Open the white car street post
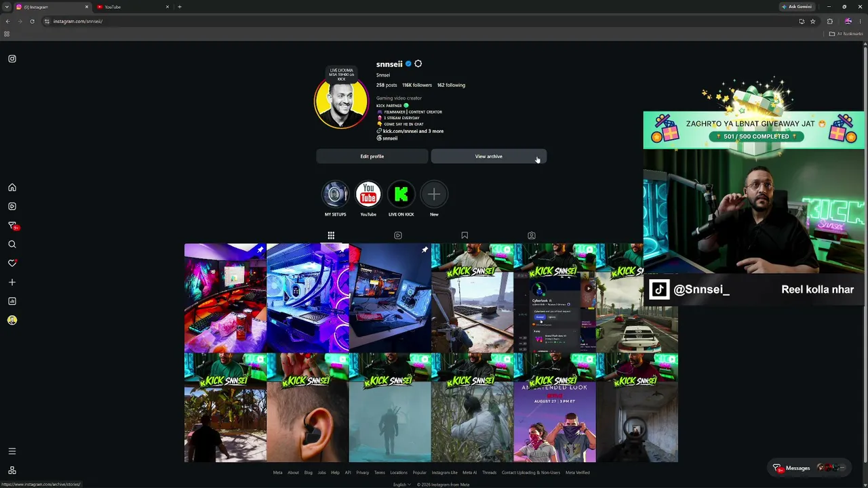The width and height of the screenshot is (868, 488). pos(637,298)
